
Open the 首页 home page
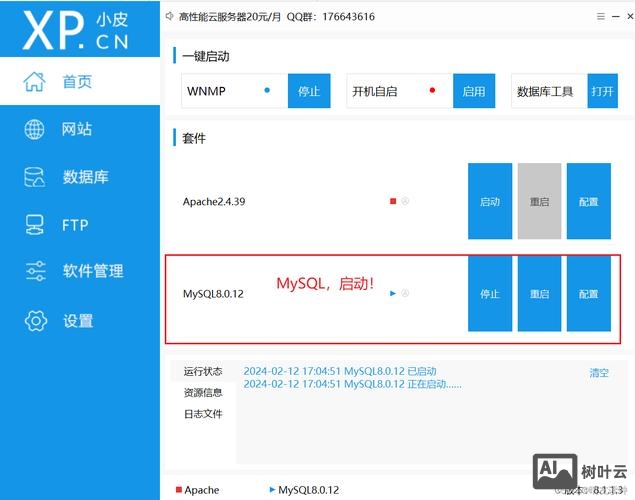click(x=80, y=81)
